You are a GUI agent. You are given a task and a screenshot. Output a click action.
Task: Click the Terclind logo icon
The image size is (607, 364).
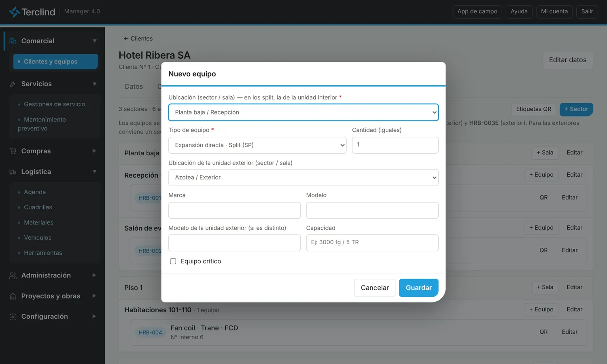click(x=15, y=12)
